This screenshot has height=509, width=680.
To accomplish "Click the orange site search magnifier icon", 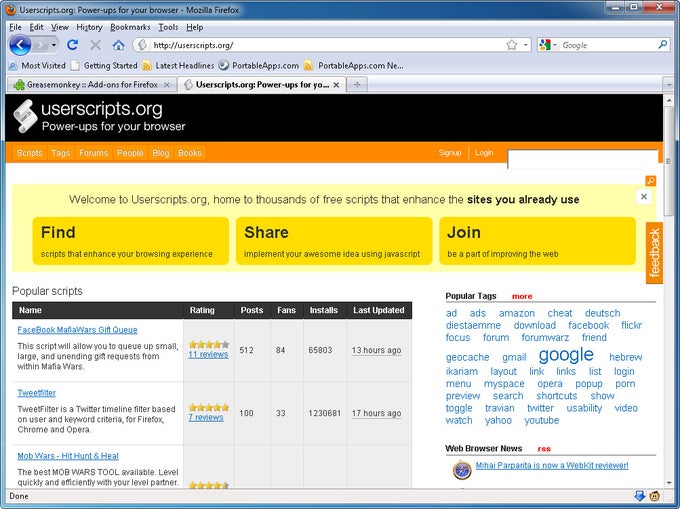I will pyautogui.click(x=650, y=180).
